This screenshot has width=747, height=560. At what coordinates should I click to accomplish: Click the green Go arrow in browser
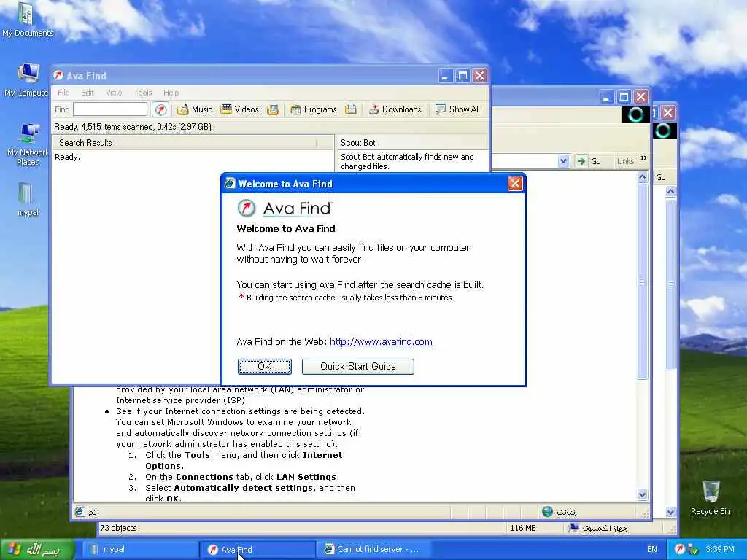tap(581, 161)
